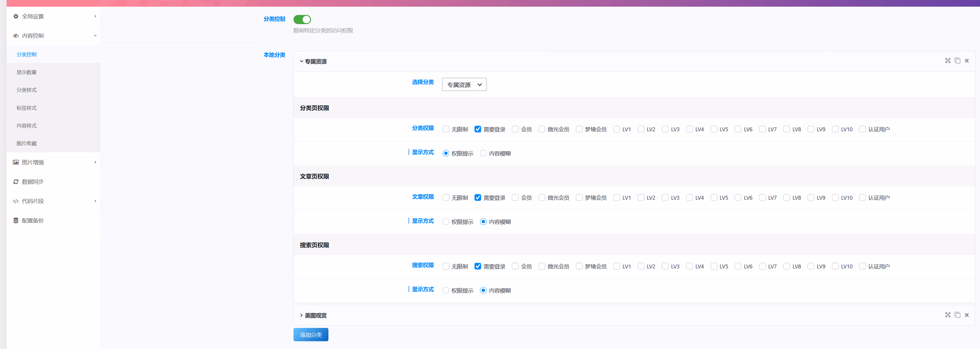
Task: Click the fullscreen arrows icon on the 美图观赏 panel
Action: tap(948, 315)
